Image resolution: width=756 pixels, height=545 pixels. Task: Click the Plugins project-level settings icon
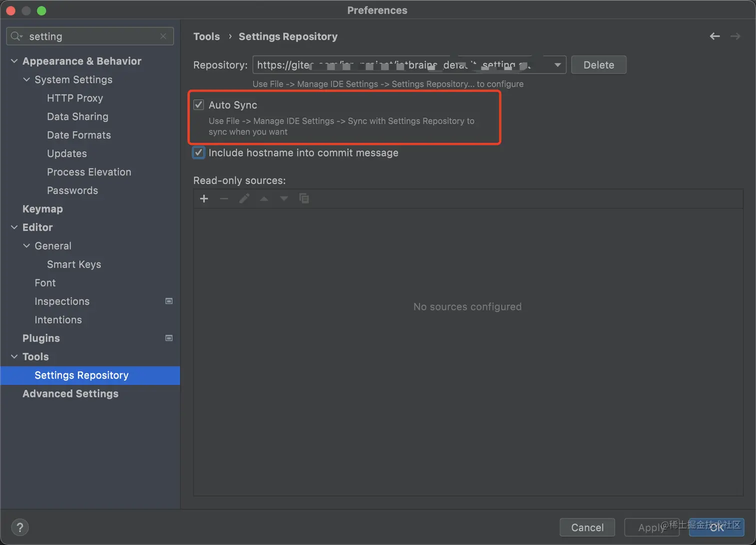[169, 338]
